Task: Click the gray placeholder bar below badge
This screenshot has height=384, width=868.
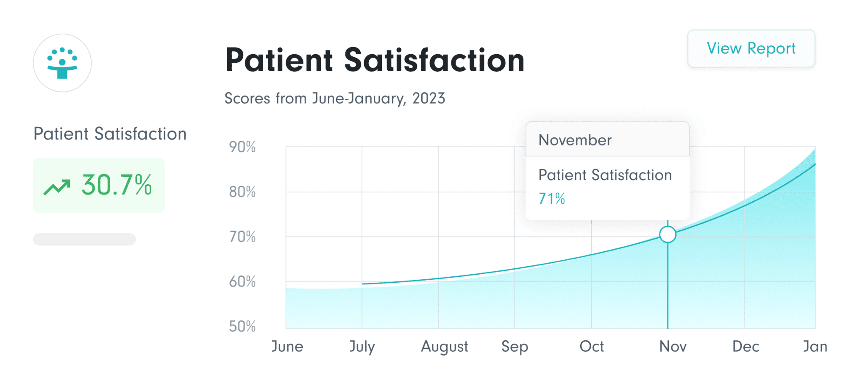Action: [x=84, y=239]
